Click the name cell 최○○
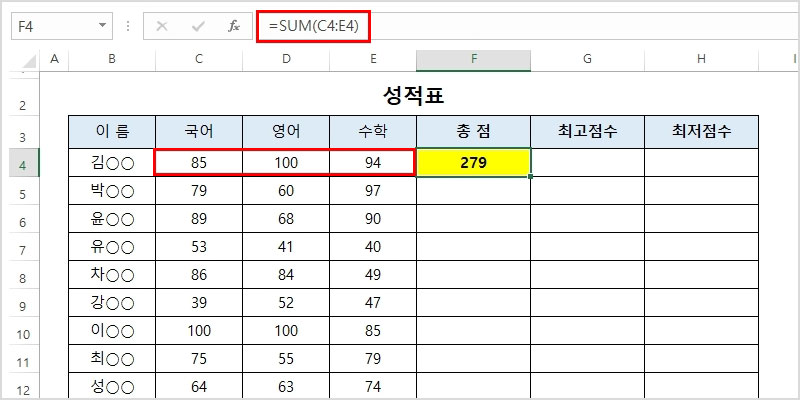This screenshot has height=400, width=800. click(112, 359)
